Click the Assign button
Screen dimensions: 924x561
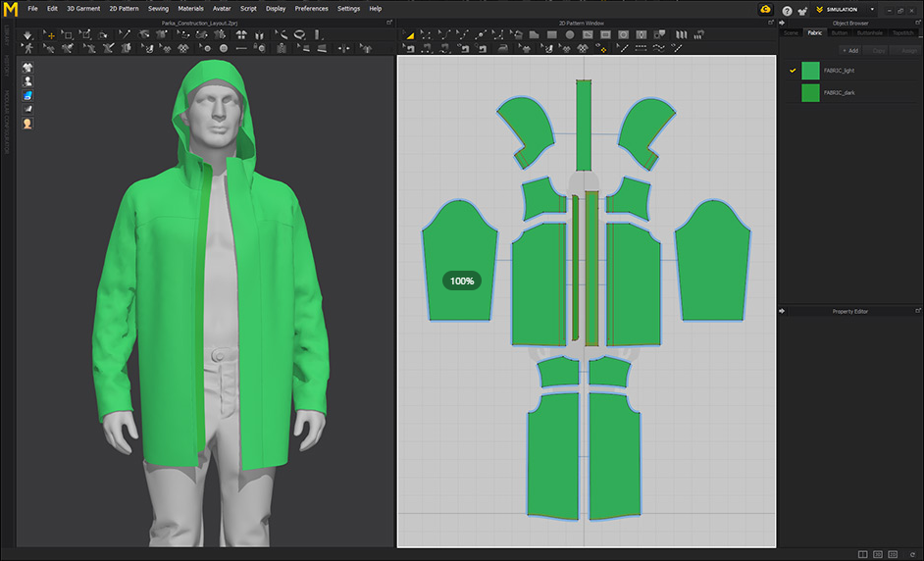(908, 51)
